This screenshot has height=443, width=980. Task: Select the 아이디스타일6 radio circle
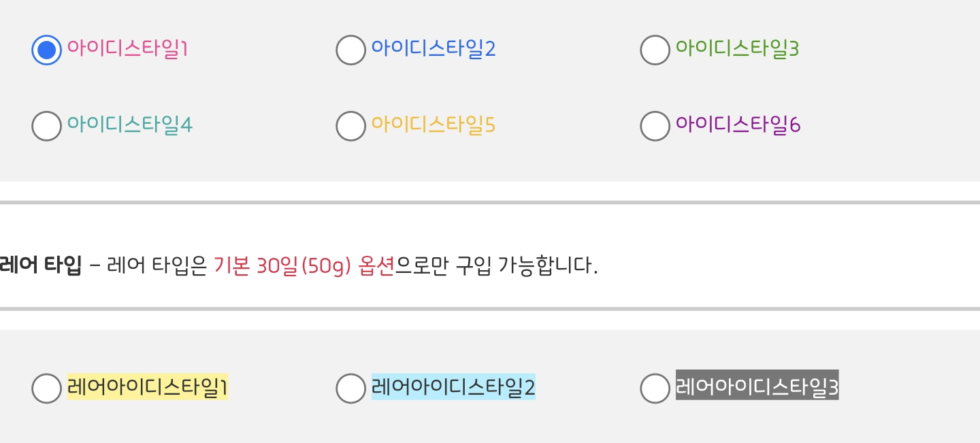[x=655, y=126]
